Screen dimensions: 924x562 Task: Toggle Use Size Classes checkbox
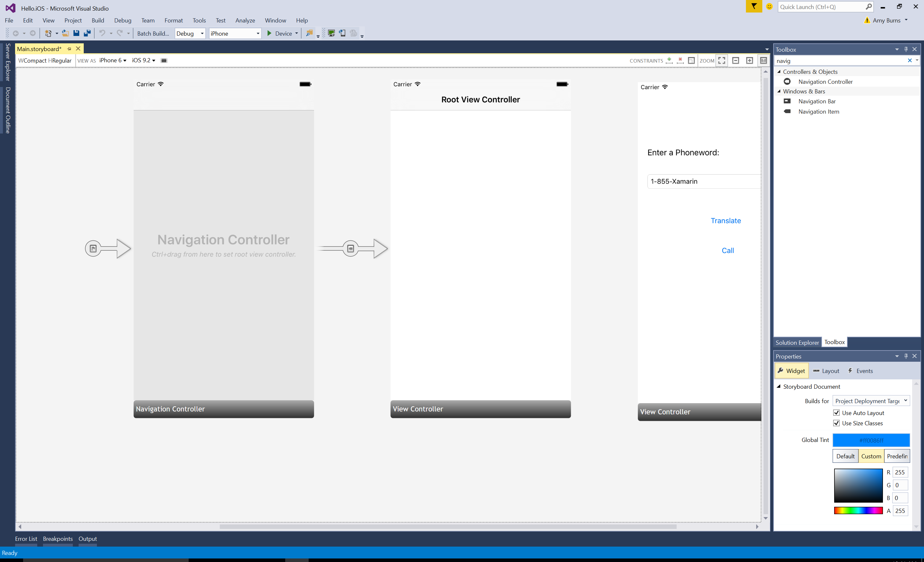tap(835, 423)
